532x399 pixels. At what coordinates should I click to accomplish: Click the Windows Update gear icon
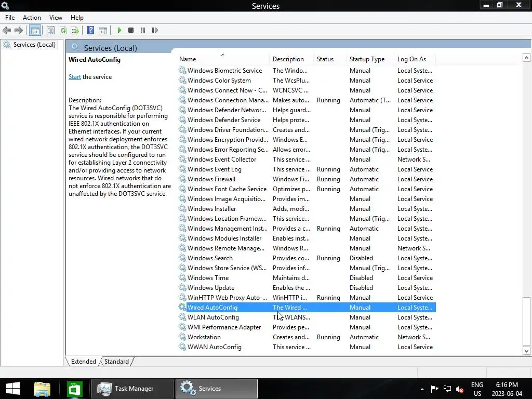click(182, 287)
